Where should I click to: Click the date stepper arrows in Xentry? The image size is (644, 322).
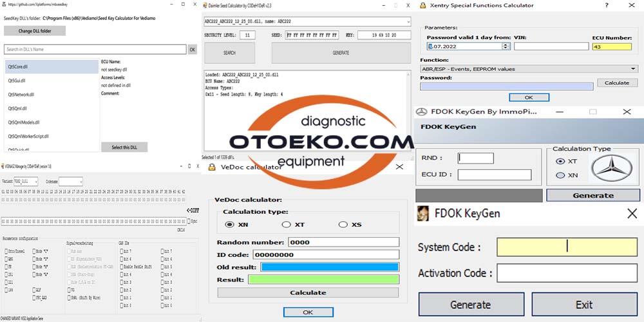[x=506, y=46]
